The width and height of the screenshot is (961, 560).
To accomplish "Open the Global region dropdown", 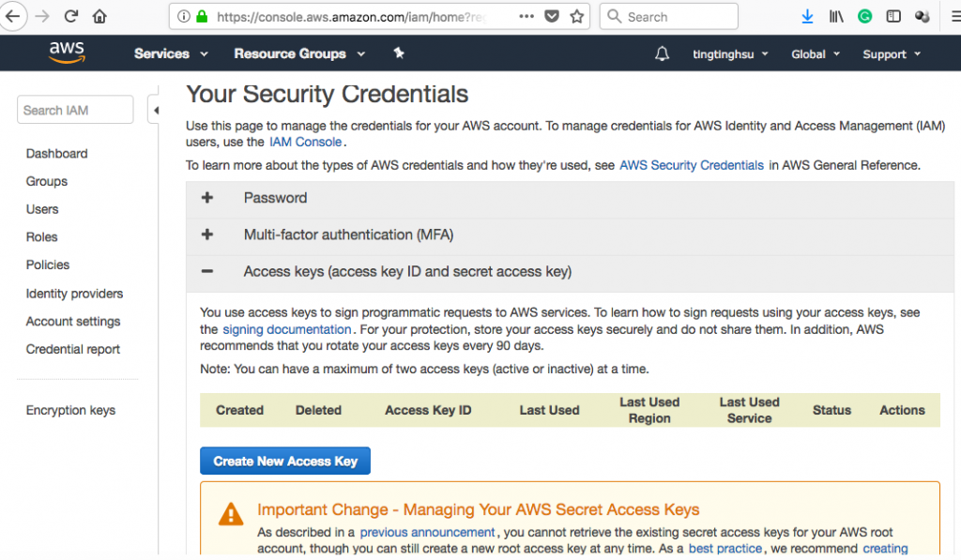I will pyautogui.click(x=815, y=54).
